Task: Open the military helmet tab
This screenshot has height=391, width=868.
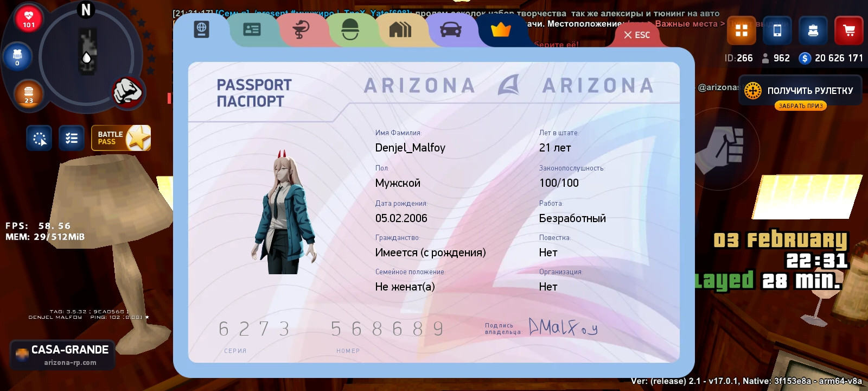Action: coord(350,29)
